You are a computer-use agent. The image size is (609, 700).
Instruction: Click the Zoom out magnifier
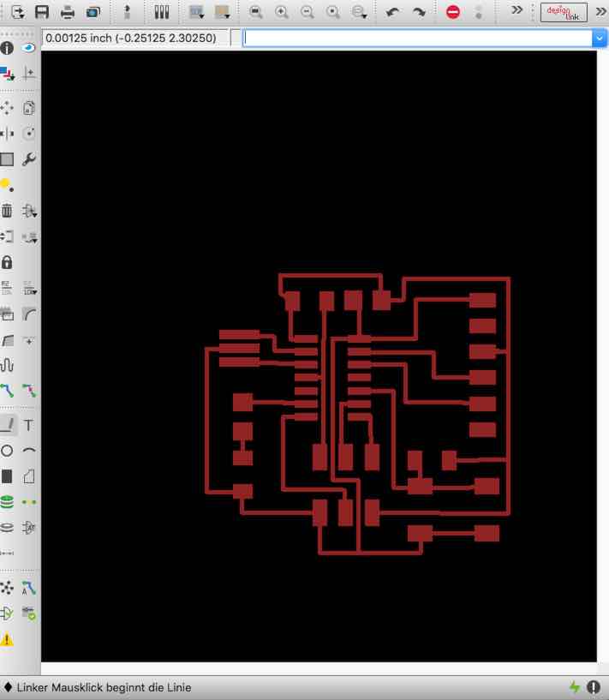(x=307, y=12)
